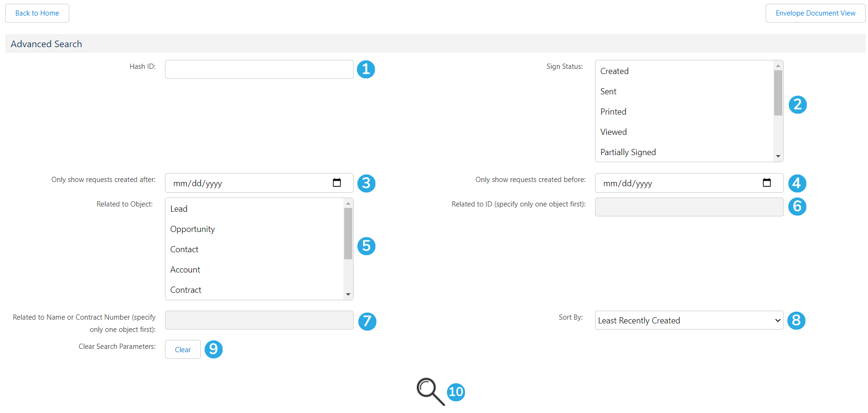Image resolution: width=868 pixels, height=413 pixels.
Task: Click Sign Status list scroll down arrow
Action: 778,157
